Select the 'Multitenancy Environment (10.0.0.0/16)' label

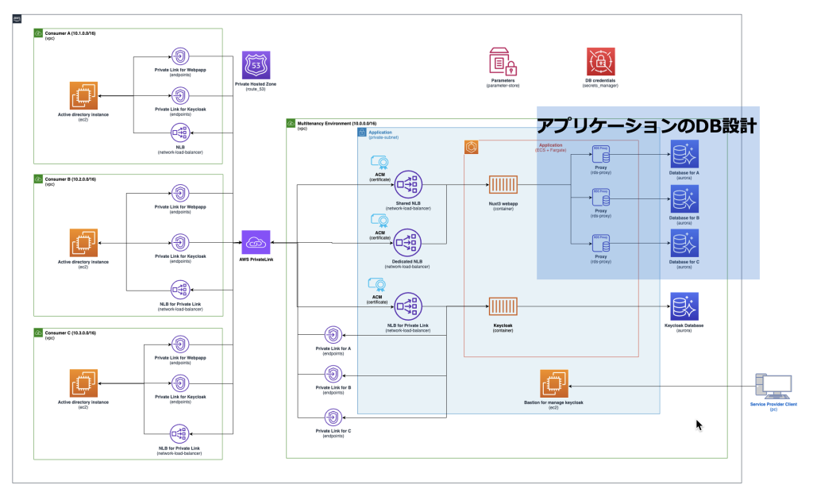[337, 124]
